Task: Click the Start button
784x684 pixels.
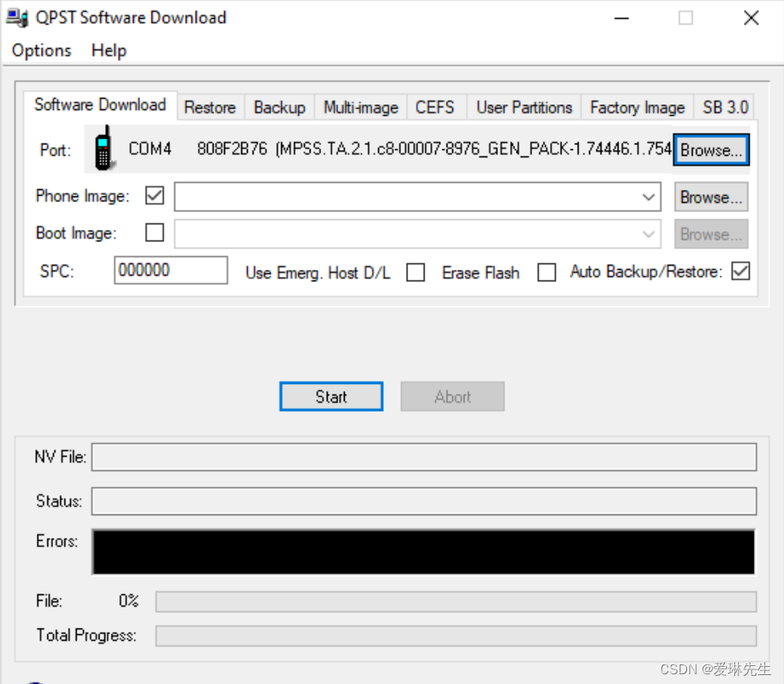Action: [332, 396]
